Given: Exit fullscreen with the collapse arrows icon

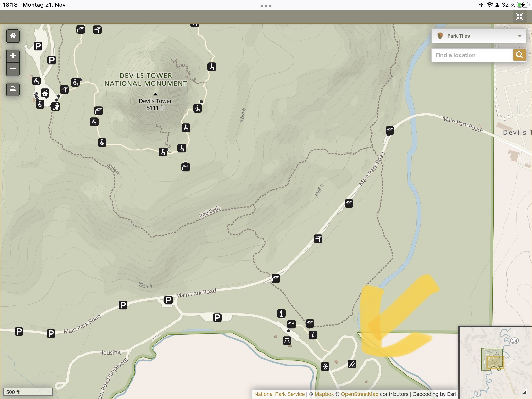Looking at the screenshot, I should point(520,17).
